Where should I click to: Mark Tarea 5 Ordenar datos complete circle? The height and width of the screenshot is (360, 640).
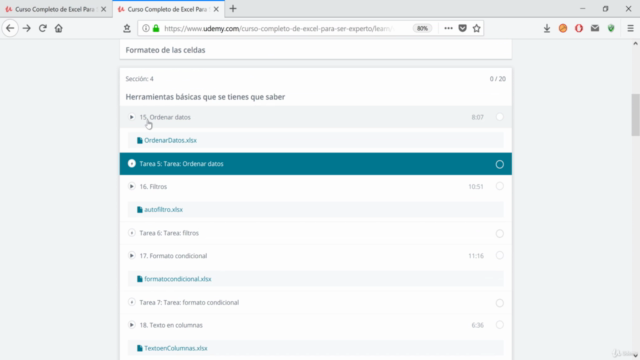coord(500,164)
